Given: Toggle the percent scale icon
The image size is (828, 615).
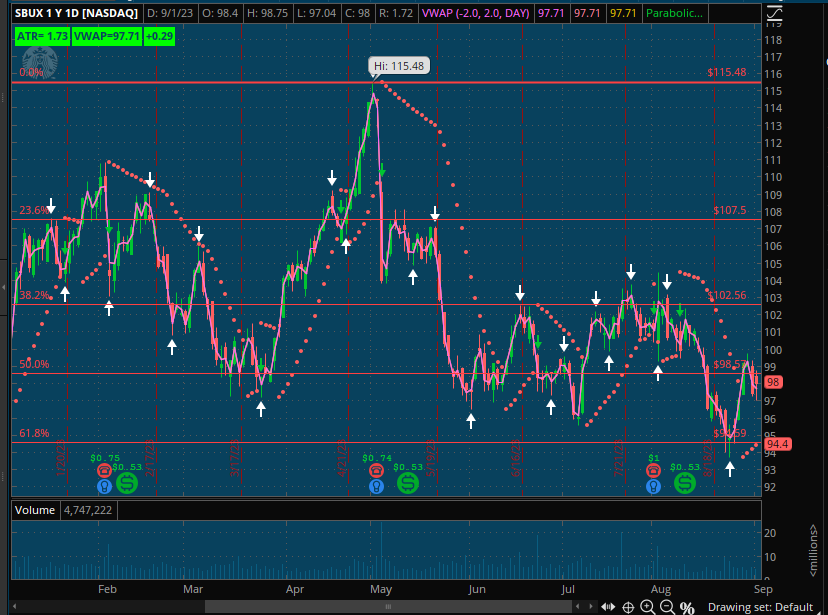Looking at the screenshot, I should 687,608.
